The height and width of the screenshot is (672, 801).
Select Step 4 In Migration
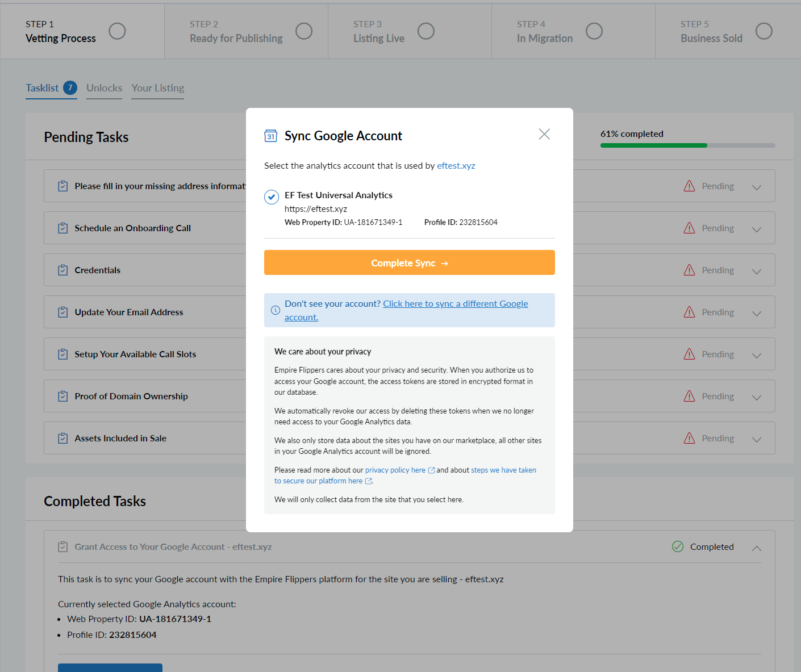(x=573, y=31)
